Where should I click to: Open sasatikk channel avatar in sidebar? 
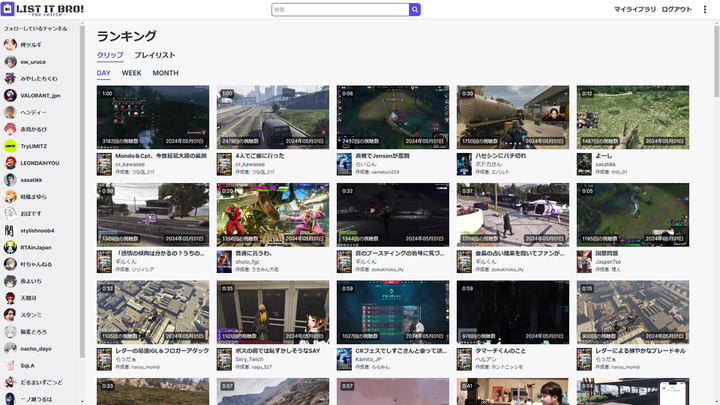coord(10,180)
